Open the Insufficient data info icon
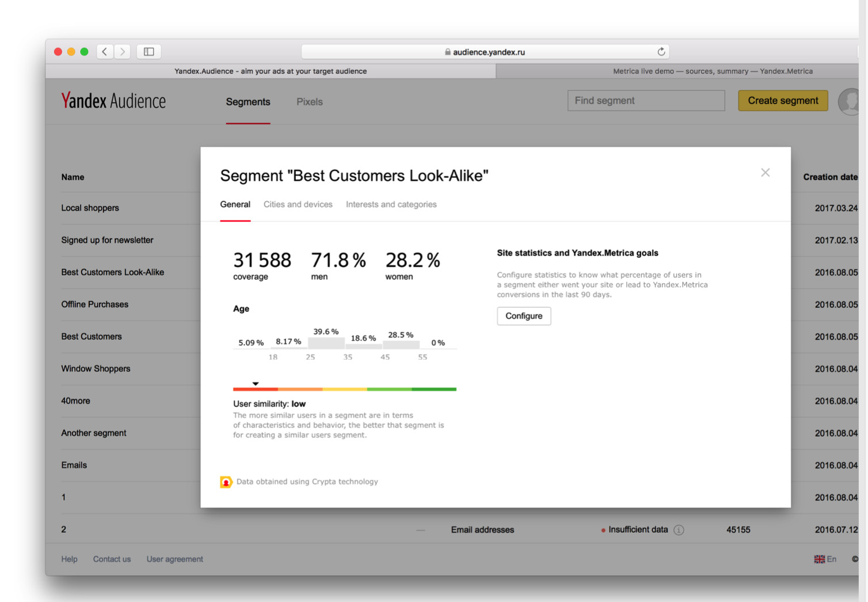This screenshot has height=602, width=868. click(x=679, y=530)
